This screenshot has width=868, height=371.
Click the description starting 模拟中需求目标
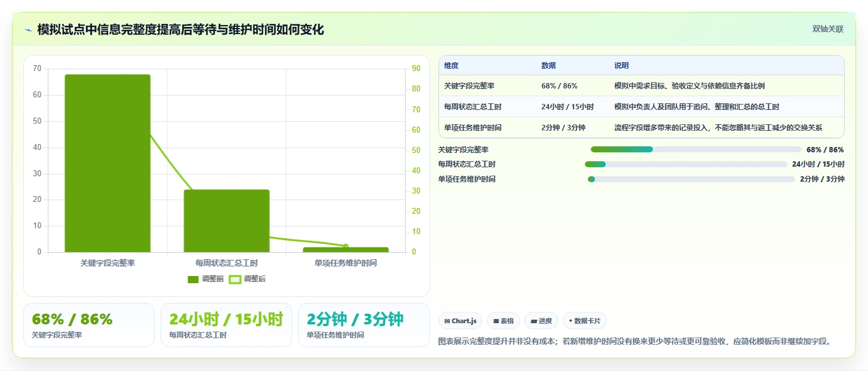click(x=689, y=86)
